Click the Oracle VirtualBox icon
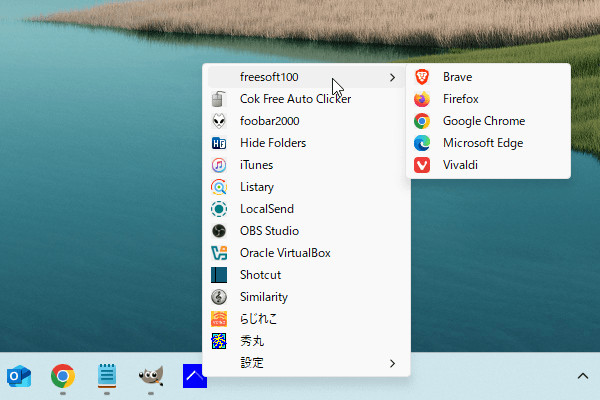The width and height of the screenshot is (600, 400). coord(219,253)
